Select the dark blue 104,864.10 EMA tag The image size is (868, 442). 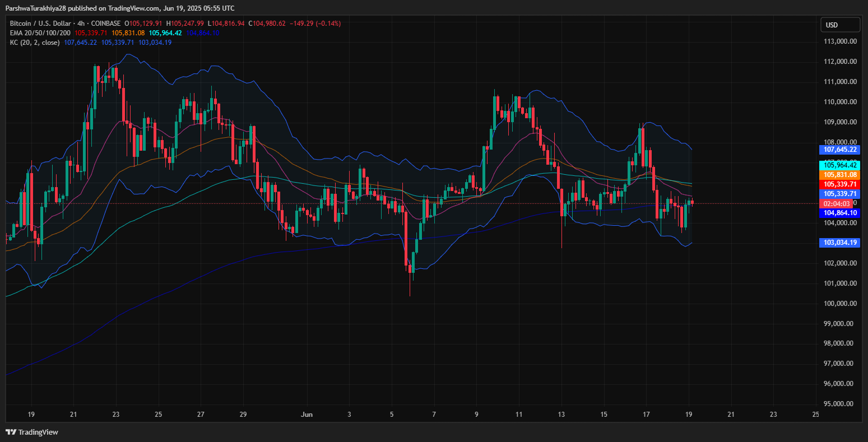pyautogui.click(x=839, y=213)
